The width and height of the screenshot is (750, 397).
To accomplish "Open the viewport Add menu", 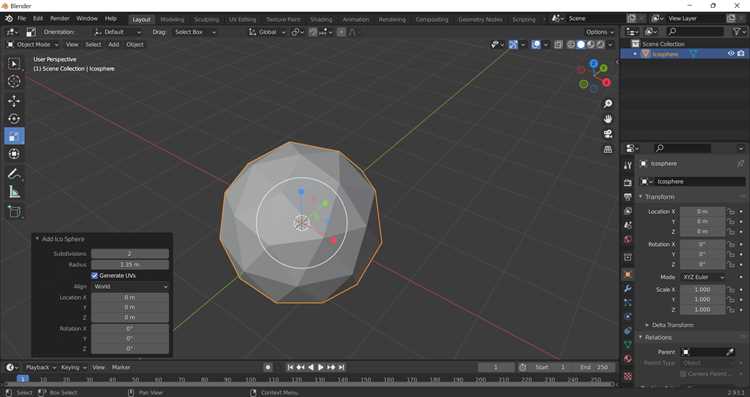I will (x=113, y=44).
